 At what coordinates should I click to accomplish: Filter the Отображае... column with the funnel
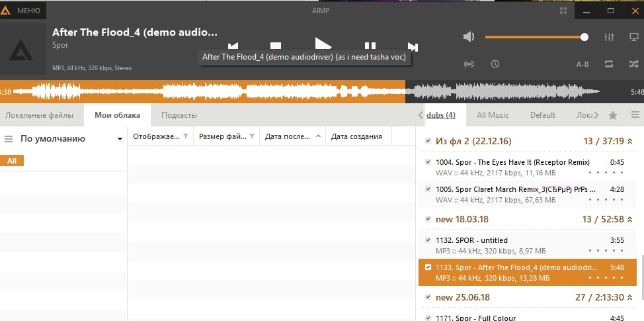coord(186,136)
